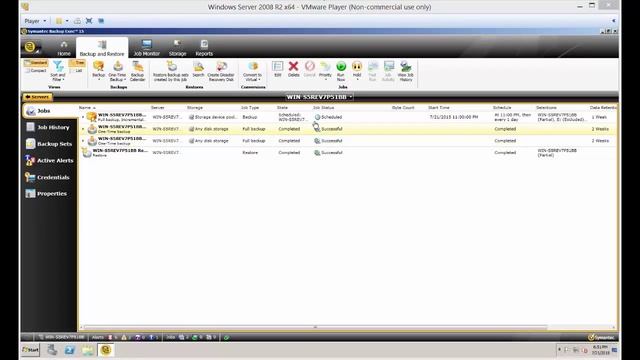640x360 pixels.
Task: Open the Backup Calendar
Action: click(x=138, y=71)
